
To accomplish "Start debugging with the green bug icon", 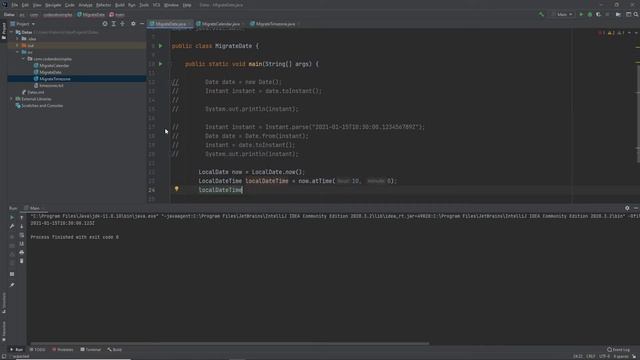I will (590, 14).
